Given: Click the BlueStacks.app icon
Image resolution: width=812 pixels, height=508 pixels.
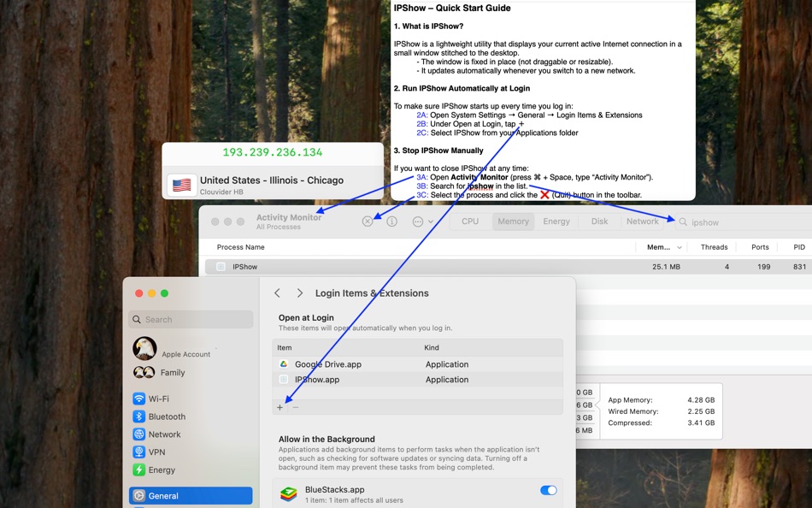Looking at the screenshot, I should click(x=287, y=492).
